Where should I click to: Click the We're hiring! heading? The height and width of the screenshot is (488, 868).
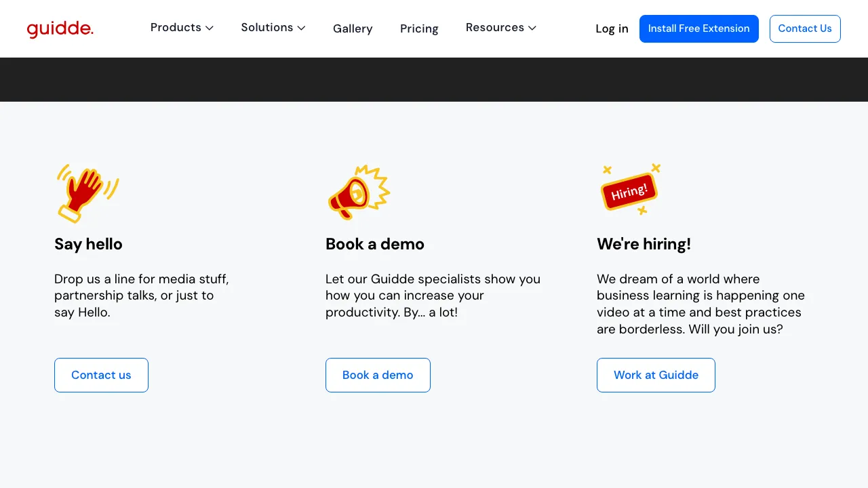pyautogui.click(x=644, y=244)
